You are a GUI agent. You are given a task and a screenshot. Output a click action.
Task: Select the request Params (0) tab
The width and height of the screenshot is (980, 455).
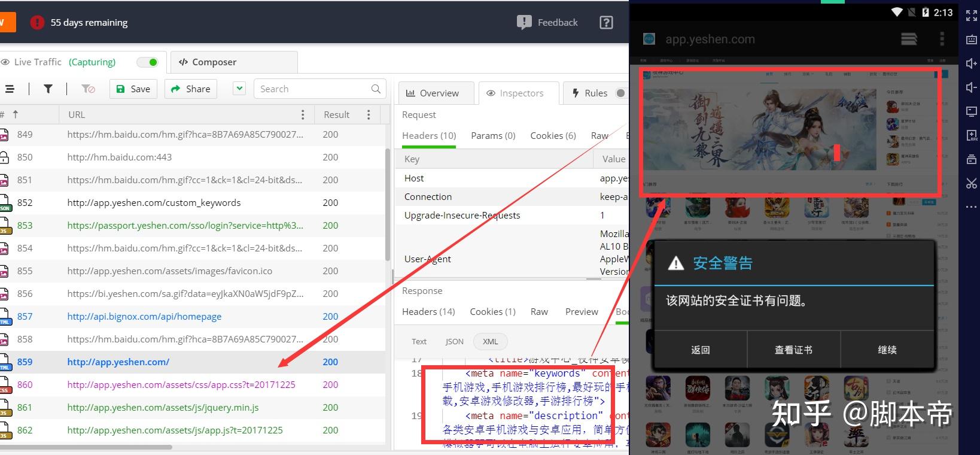coord(493,136)
